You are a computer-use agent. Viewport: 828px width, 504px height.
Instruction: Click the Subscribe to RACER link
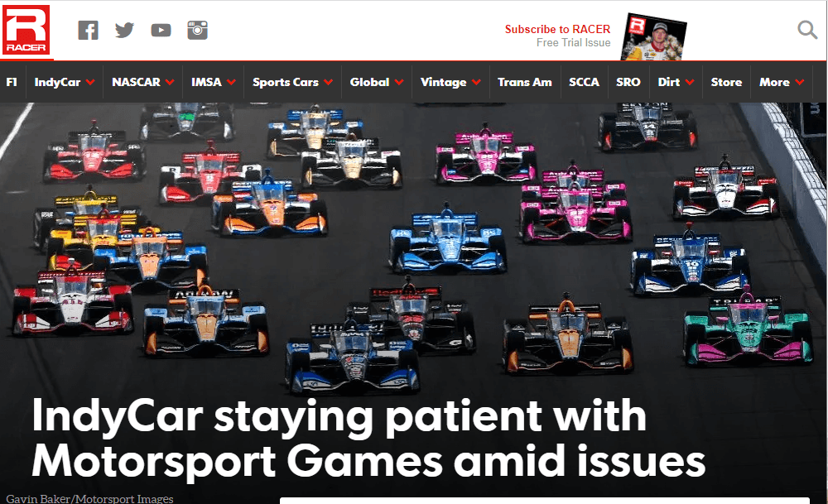coord(557,29)
